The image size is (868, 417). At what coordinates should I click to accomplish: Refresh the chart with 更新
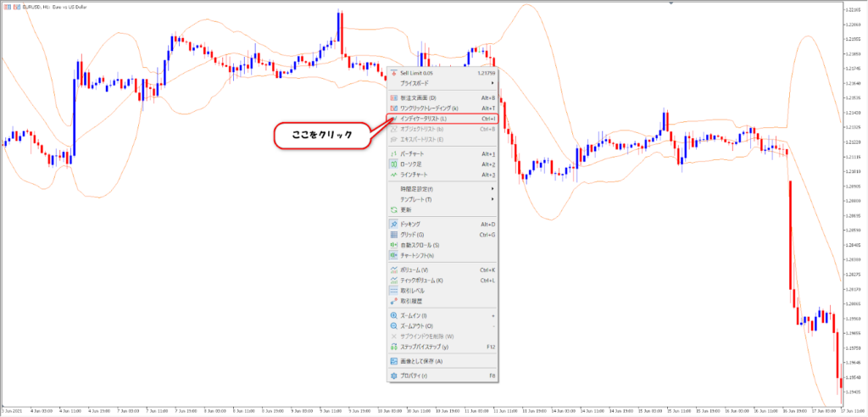(442, 210)
